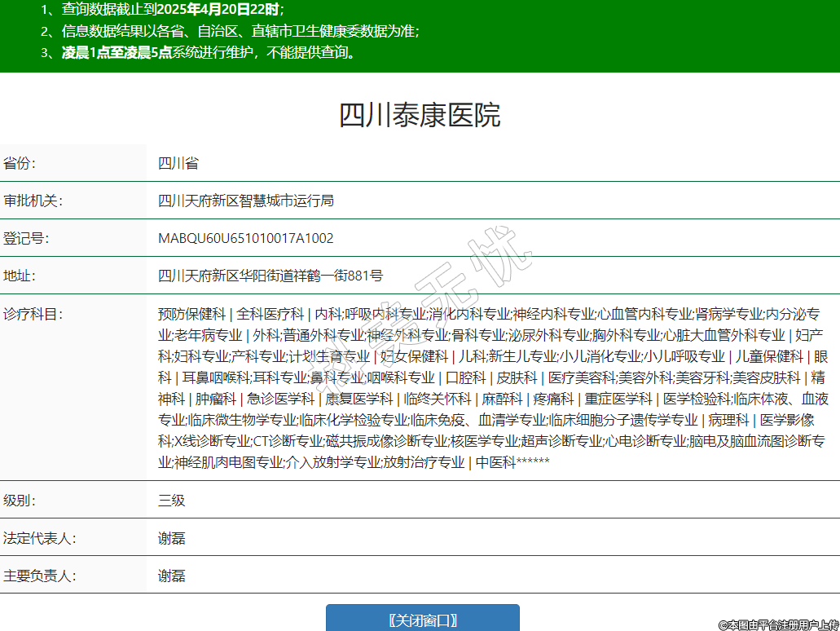Click the 登记号 row label
Viewport: 840px width, 631px height.
(x=26, y=238)
